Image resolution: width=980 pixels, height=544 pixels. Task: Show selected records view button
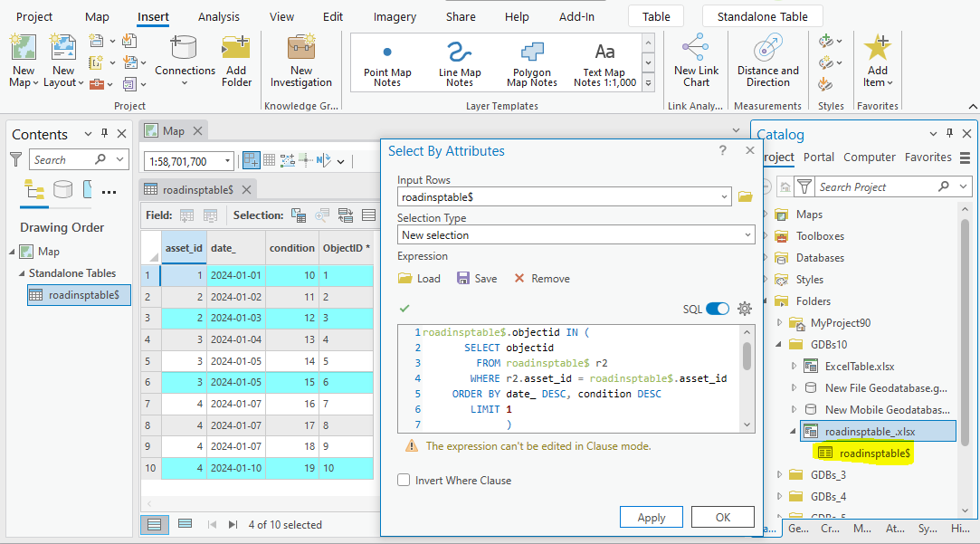pos(185,524)
